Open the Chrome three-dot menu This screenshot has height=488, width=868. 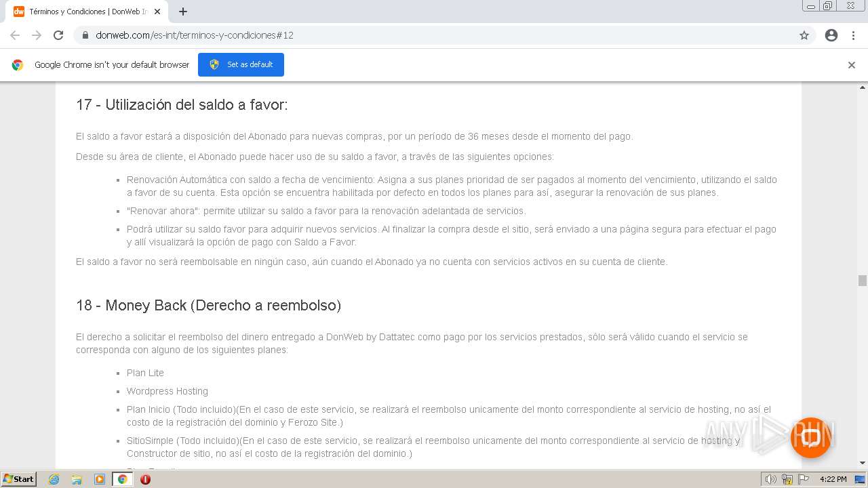coord(853,35)
